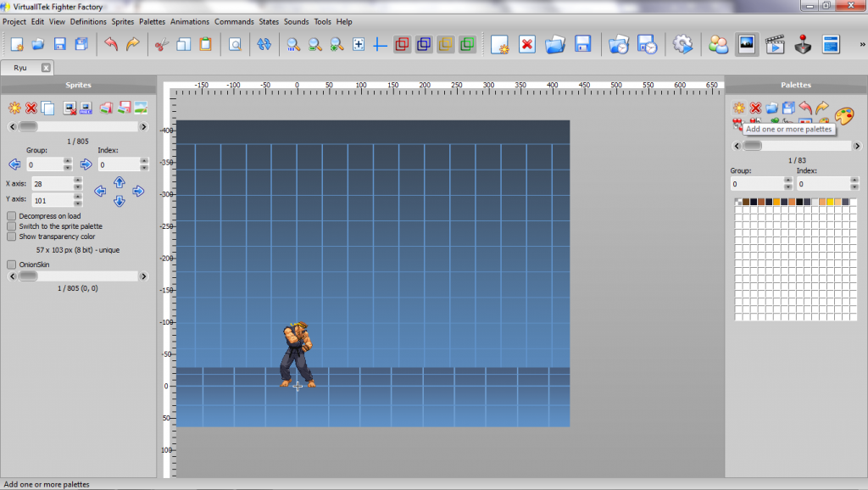
Task: Click the gear with play arrow icon
Action: [x=682, y=44]
